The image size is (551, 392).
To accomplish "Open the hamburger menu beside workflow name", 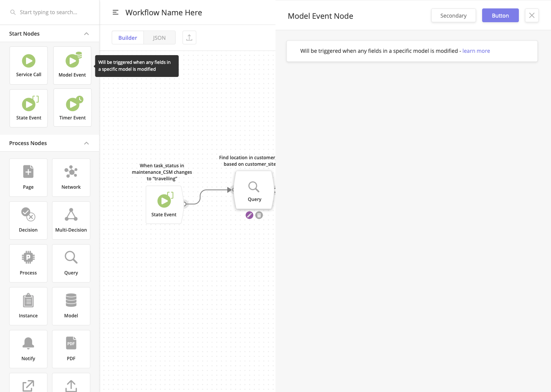I will tap(116, 13).
